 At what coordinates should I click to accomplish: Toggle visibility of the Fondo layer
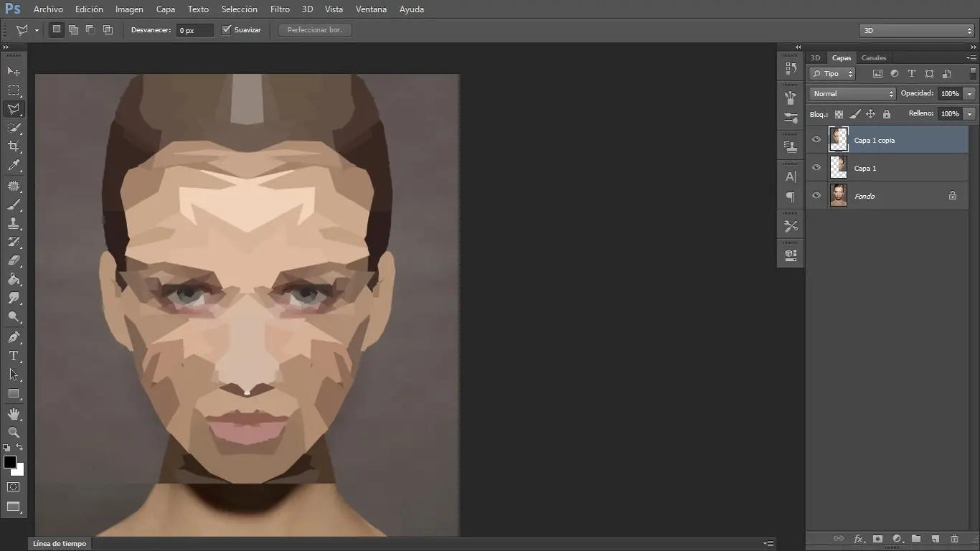(816, 196)
